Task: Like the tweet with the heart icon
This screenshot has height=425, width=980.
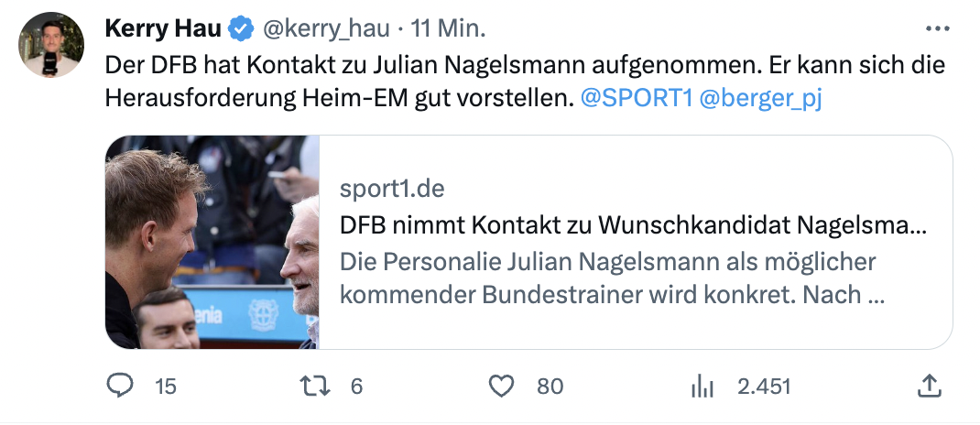Action: pyautogui.click(x=501, y=387)
